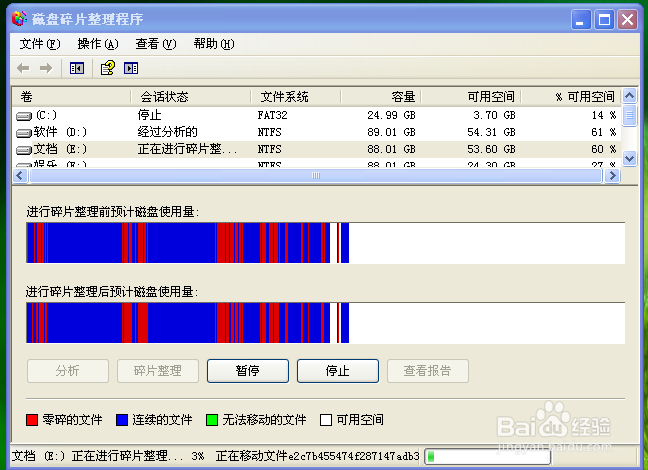Close the Disk Defragmenter window
The width and height of the screenshot is (648, 470).
pos(627,19)
